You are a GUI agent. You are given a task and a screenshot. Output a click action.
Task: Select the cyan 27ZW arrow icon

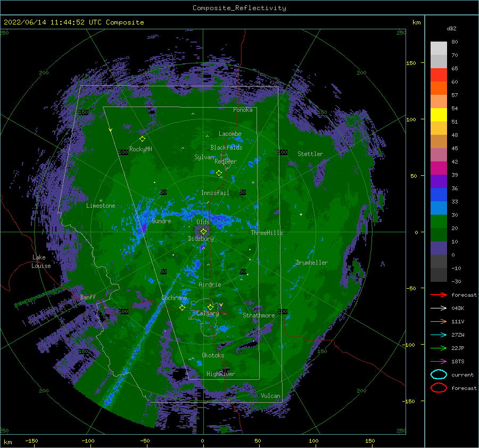439,335
